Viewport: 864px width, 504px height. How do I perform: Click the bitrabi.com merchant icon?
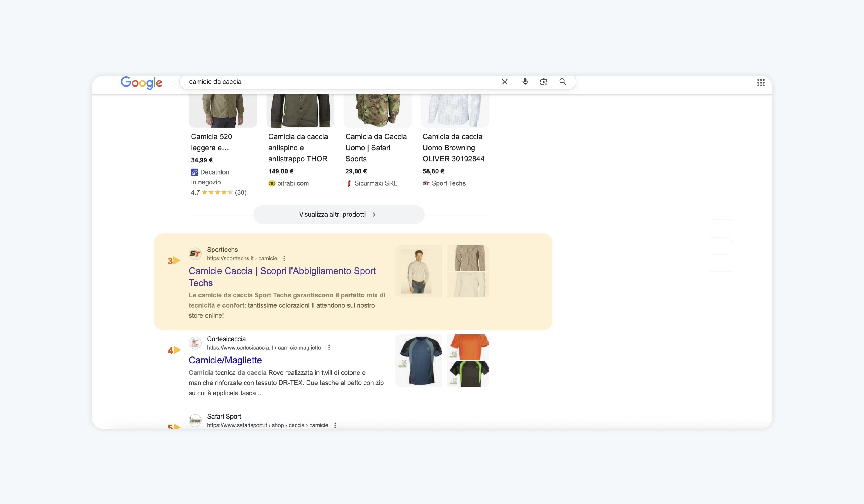pos(272,183)
